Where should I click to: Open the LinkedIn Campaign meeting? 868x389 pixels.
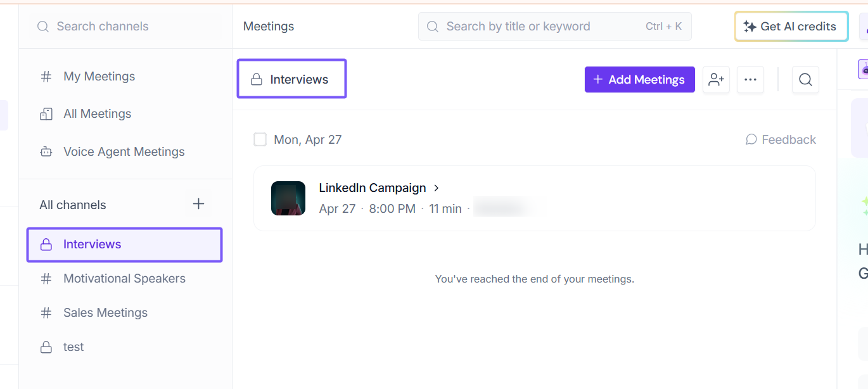(534, 198)
